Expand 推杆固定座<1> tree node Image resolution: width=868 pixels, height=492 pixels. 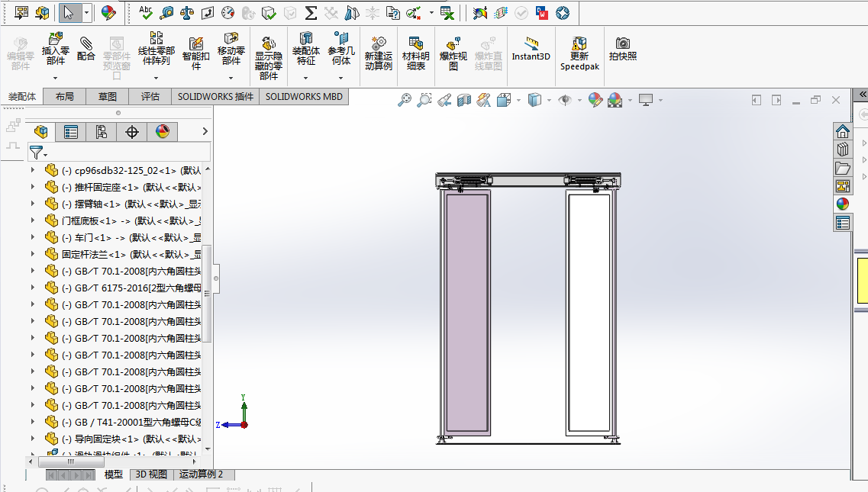[x=33, y=187]
